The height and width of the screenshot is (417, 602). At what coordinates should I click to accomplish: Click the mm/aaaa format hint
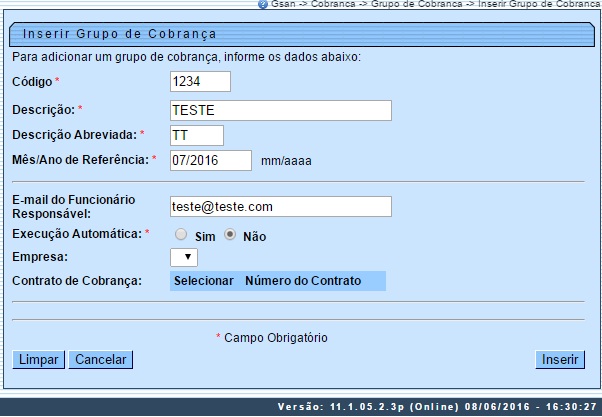click(286, 161)
